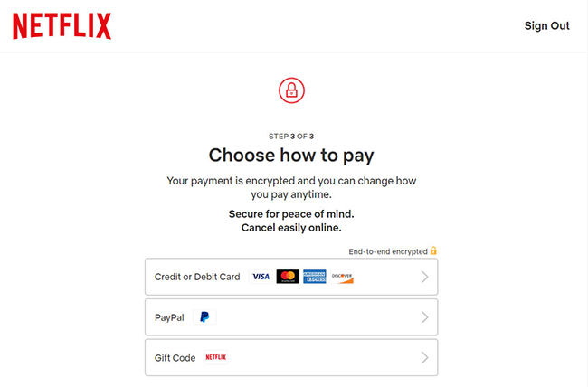Sign Out of the account
Viewport: 588px width, 387px height.
coord(546,25)
